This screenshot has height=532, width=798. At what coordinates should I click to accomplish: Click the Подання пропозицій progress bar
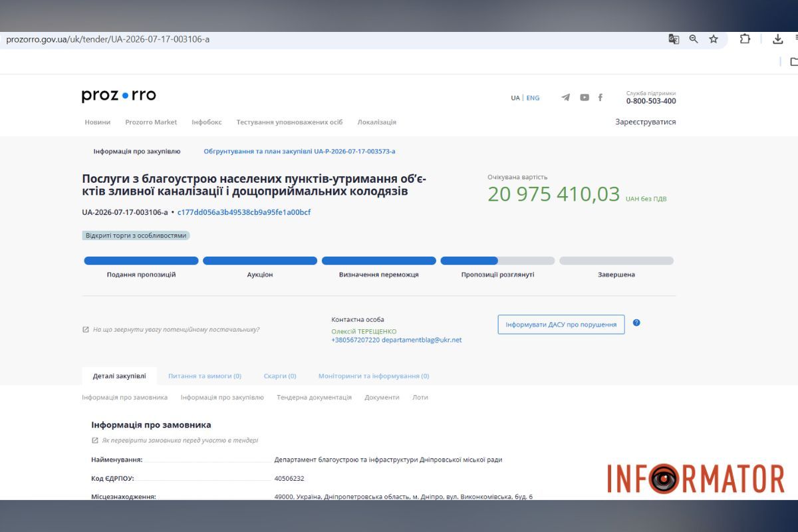[x=141, y=261]
